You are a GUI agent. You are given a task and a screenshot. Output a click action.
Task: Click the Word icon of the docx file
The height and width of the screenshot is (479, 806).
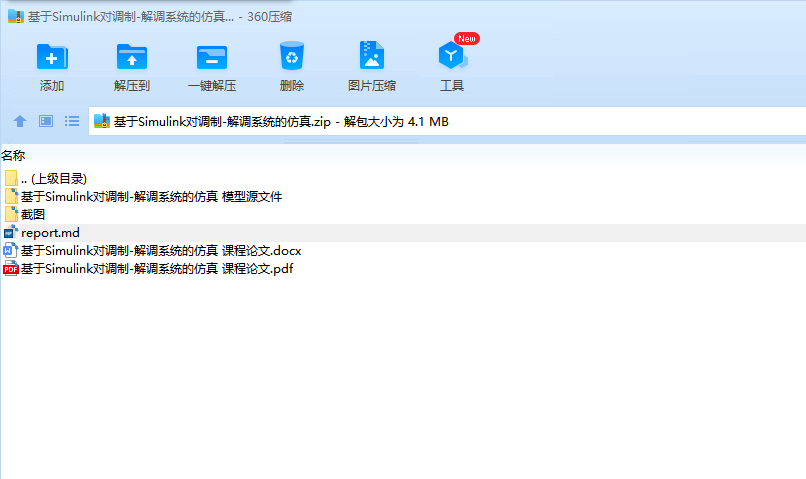[11, 250]
